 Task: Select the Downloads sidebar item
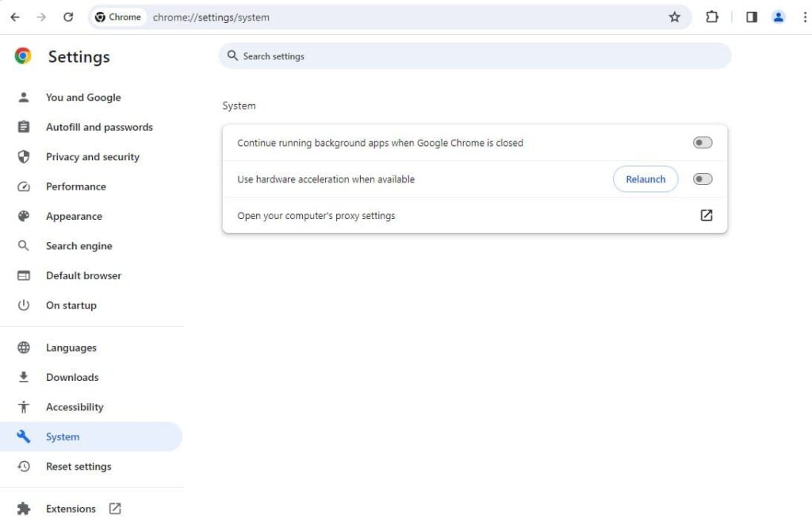[x=72, y=378]
